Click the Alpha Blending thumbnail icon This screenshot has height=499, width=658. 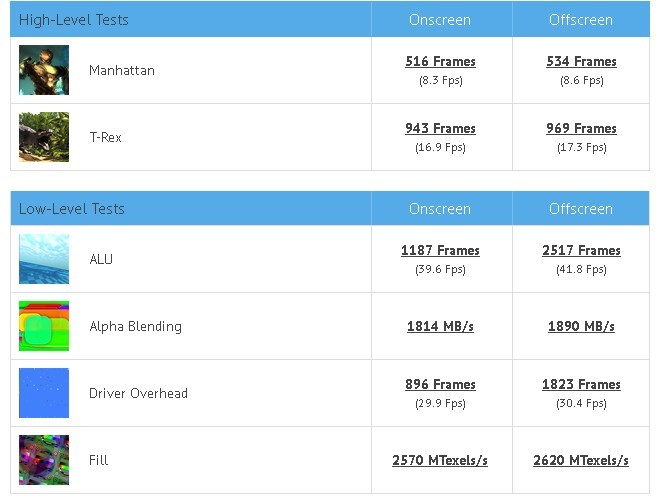44,326
